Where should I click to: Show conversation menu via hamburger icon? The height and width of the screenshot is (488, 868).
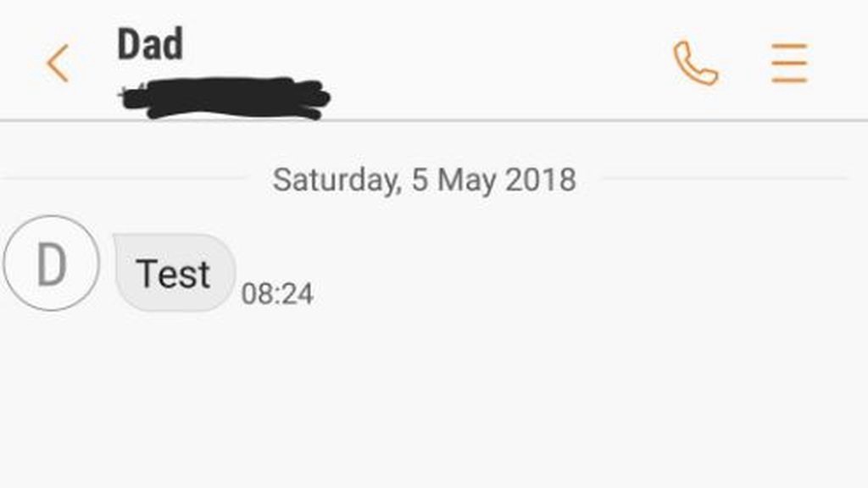[789, 63]
